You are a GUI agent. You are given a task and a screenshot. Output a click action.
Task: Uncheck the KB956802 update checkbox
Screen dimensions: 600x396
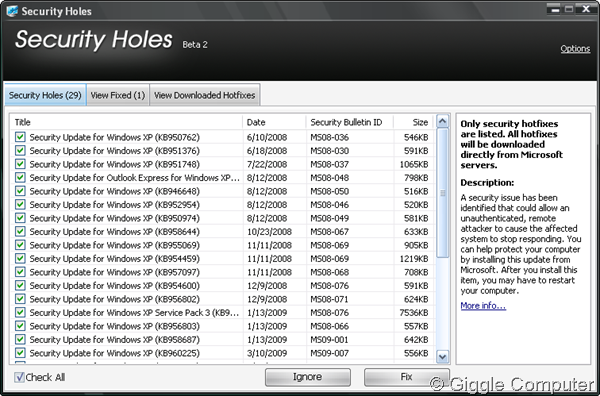point(20,299)
